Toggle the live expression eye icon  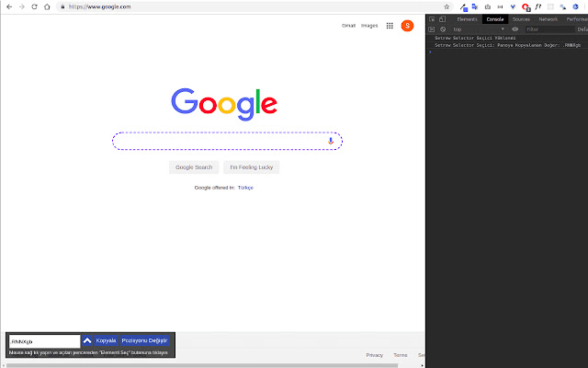pyautogui.click(x=515, y=29)
